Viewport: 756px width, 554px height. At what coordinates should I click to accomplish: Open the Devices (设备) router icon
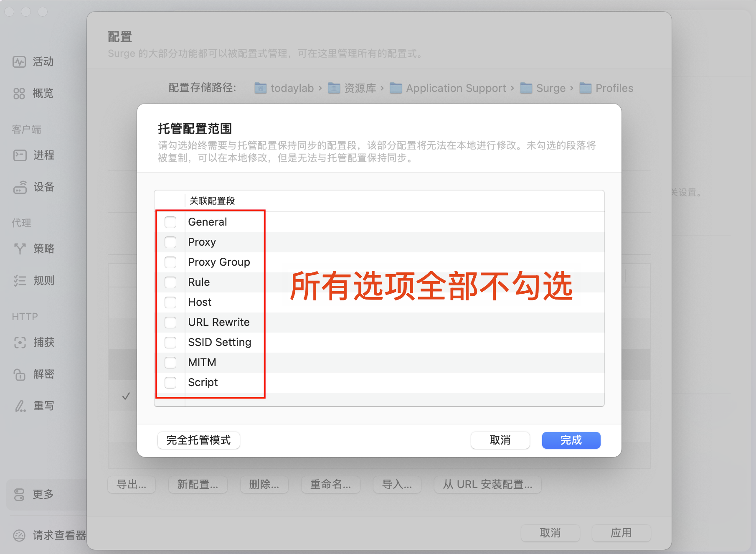(20, 187)
